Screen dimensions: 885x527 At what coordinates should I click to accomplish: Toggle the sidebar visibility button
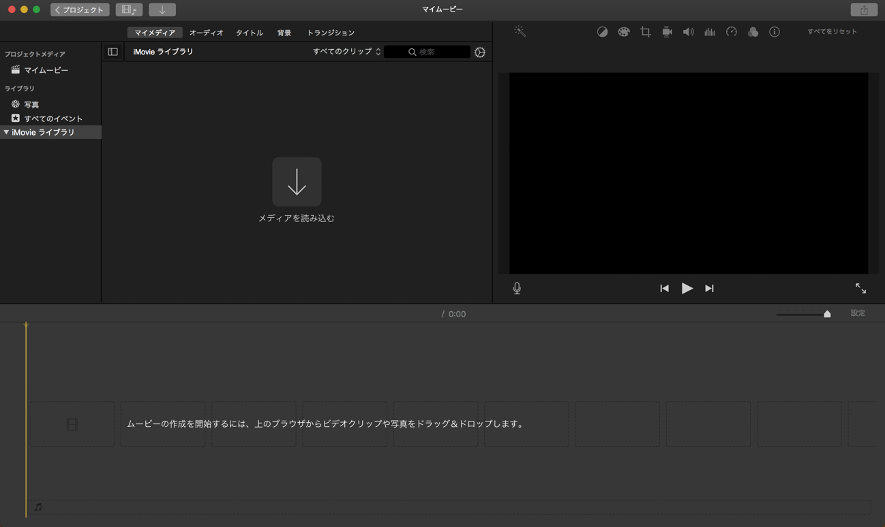point(113,52)
